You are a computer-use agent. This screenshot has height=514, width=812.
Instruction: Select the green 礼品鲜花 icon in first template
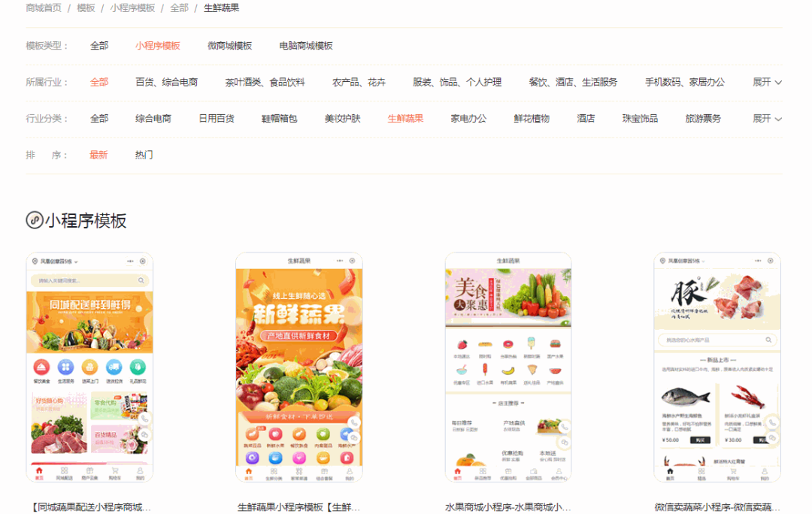(136, 367)
